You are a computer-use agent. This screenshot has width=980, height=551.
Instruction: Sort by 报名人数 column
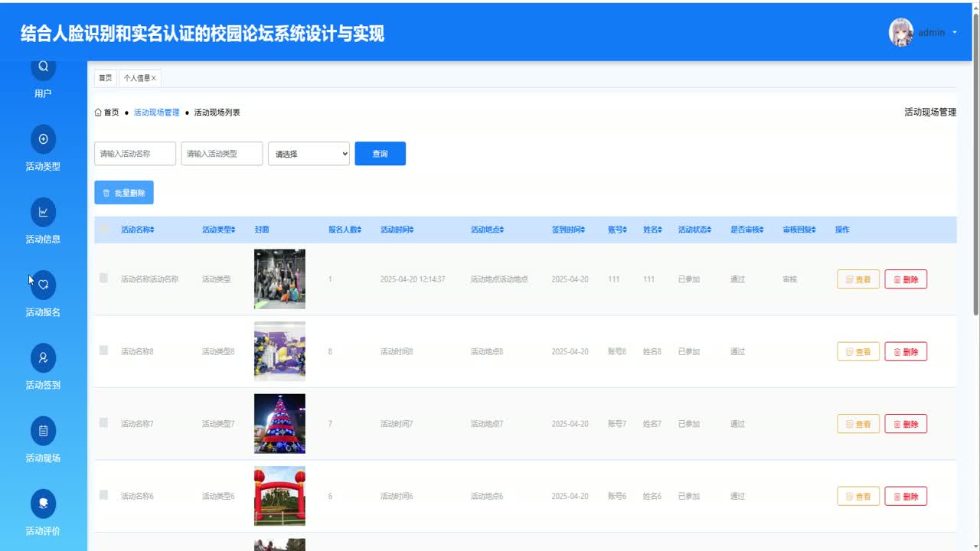click(345, 230)
